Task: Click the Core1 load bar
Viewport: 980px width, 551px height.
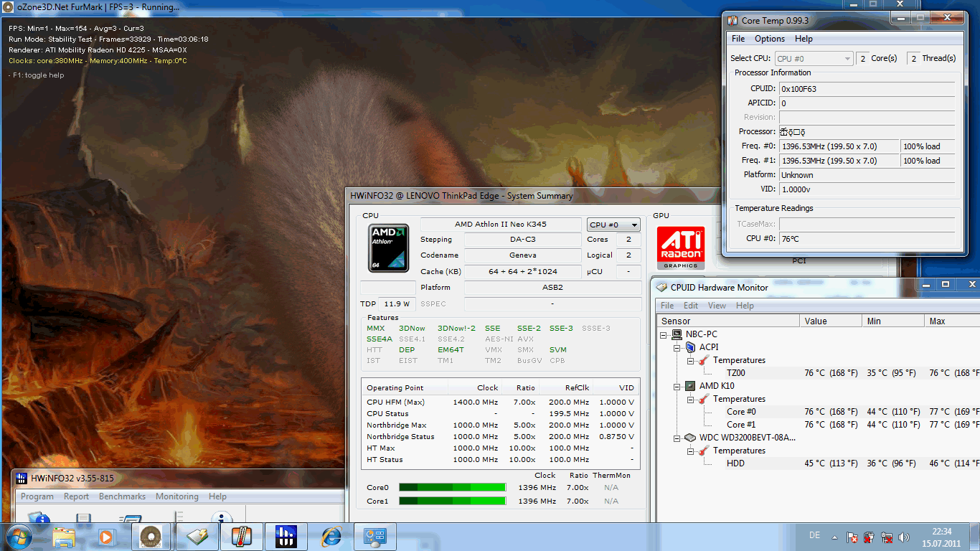Action: tap(453, 501)
